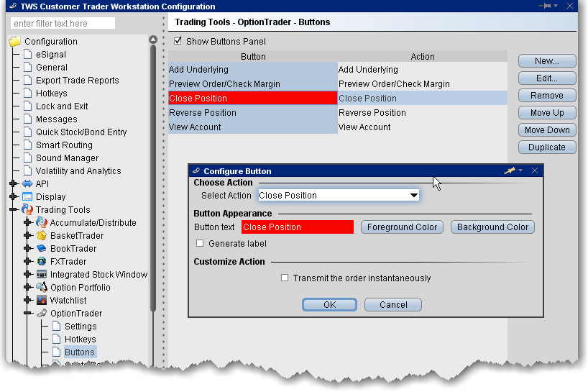This screenshot has width=588, height=392.
Task: Click the BasketTrader icon in the tree
Action: click(42, 236)
